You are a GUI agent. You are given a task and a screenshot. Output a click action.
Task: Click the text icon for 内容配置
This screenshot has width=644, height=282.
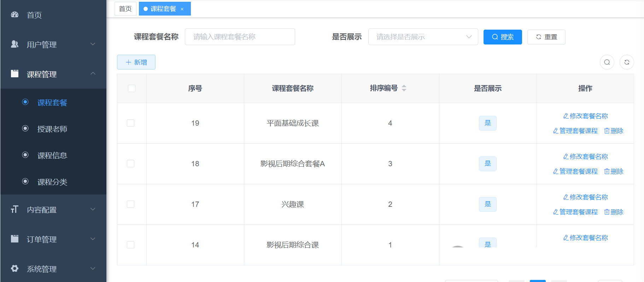pyautogui.click(x=14, y=209)
